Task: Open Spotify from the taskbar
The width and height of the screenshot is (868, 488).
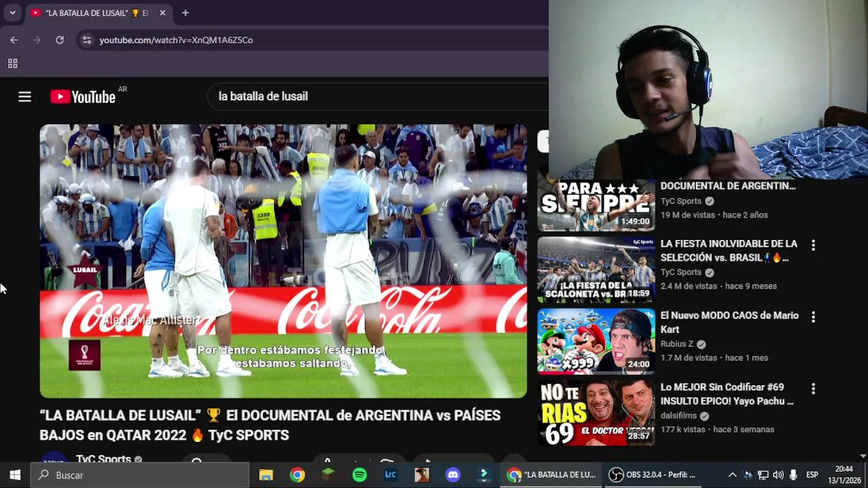Action: (359, 475)
